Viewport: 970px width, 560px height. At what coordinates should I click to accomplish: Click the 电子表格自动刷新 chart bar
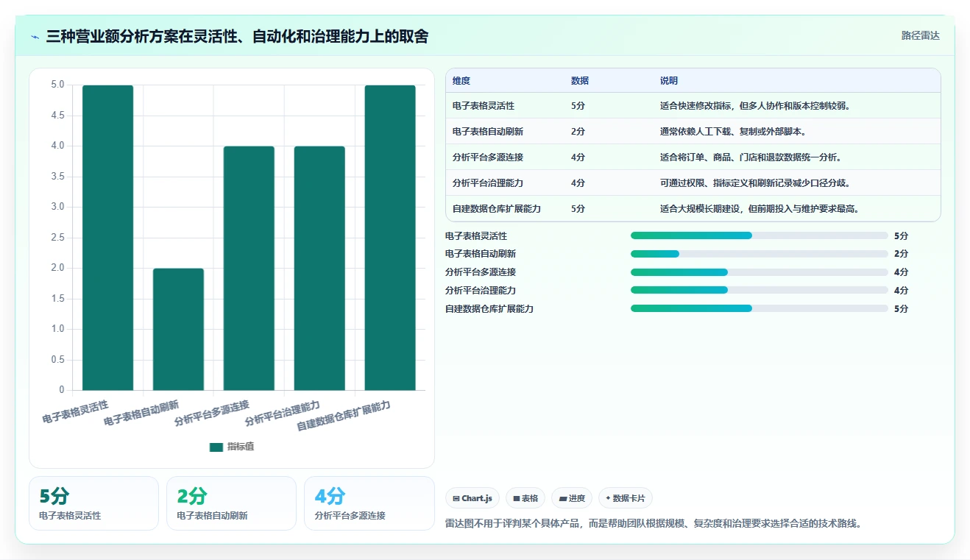(178, 329)
